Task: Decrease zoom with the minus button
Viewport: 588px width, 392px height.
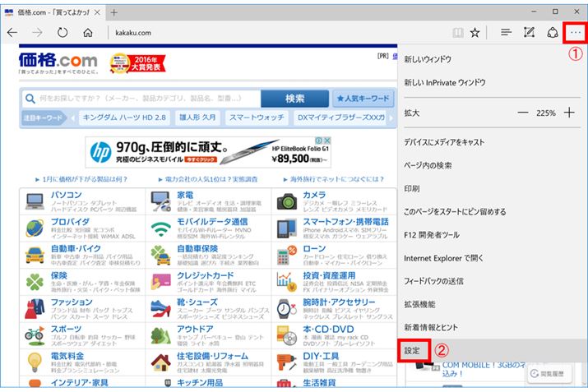Action: point(523,113)
